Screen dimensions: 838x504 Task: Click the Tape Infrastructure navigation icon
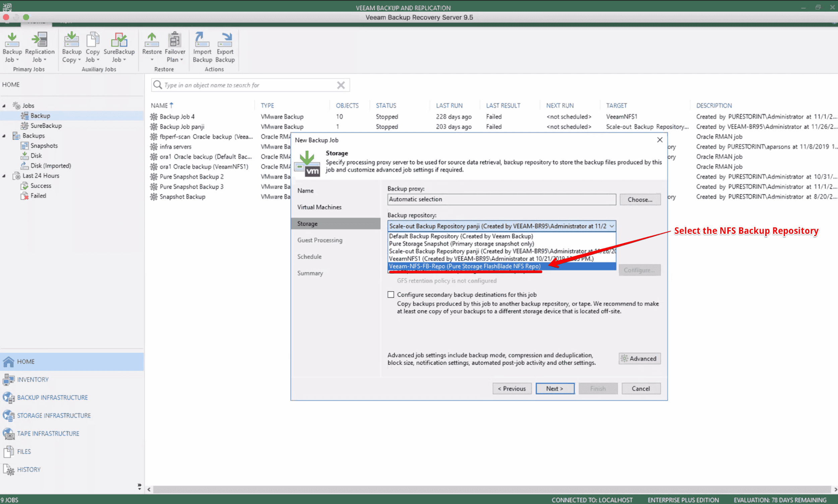8,433
